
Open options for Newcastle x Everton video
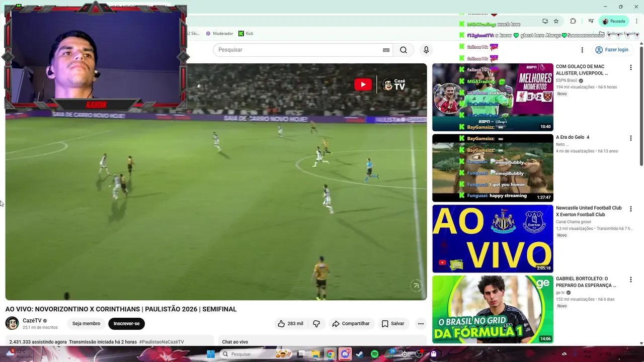pos(630,209)
